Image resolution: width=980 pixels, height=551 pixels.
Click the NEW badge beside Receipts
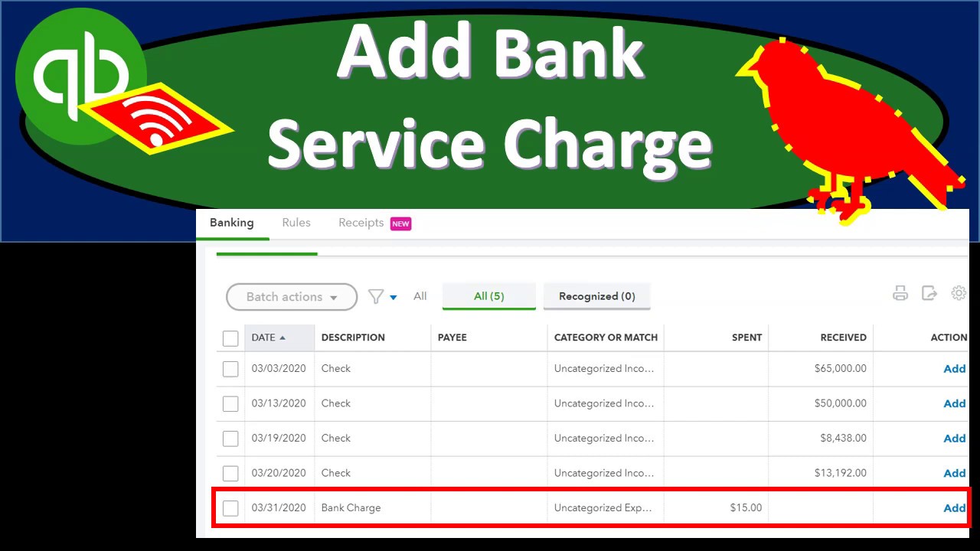[400, 223]
